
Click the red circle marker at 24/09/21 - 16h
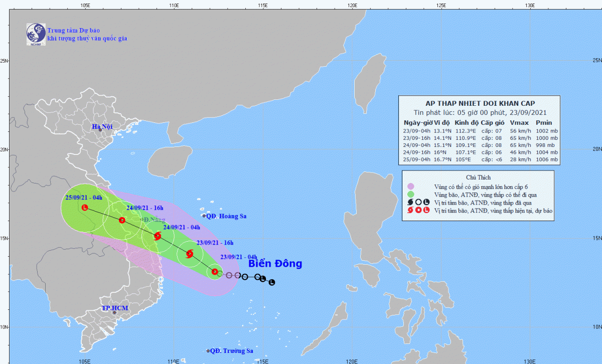[x=122, y=220]
